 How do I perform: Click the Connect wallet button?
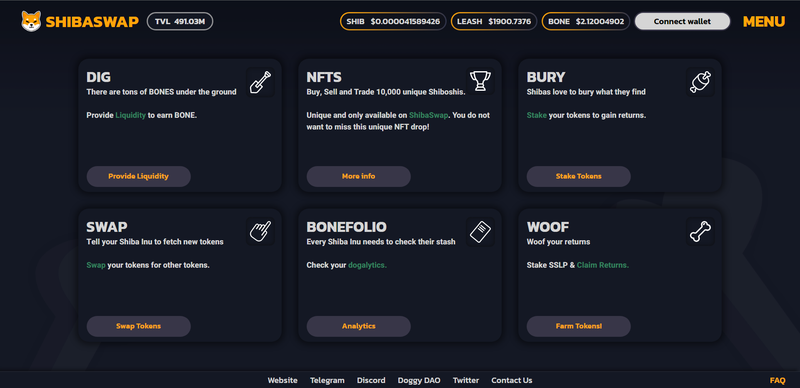(x=682, y=21)
